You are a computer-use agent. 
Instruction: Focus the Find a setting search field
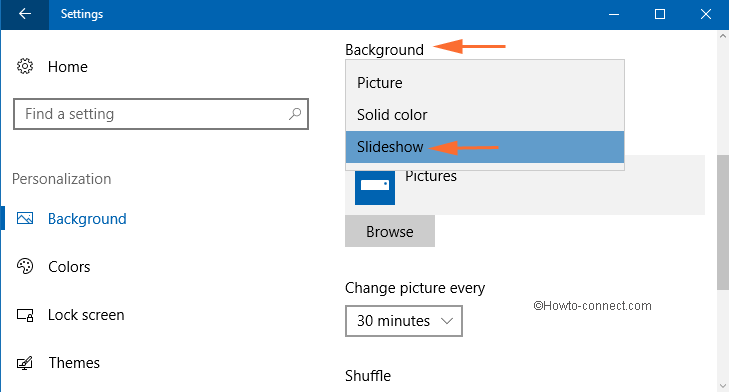(x=161, y=114)
